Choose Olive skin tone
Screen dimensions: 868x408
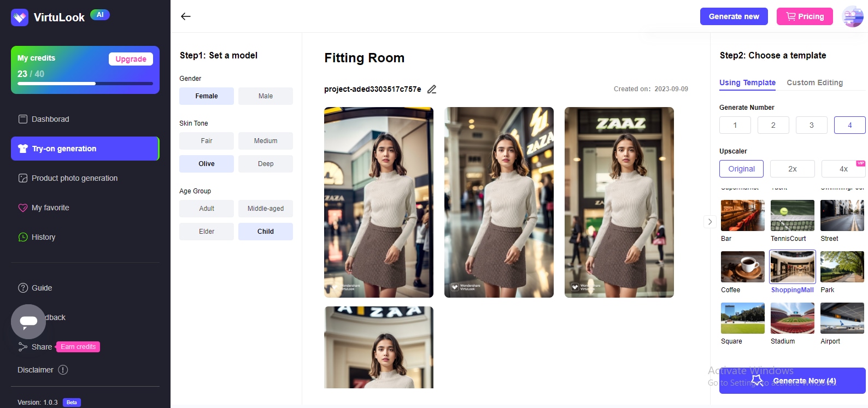[x=207, y=164]
